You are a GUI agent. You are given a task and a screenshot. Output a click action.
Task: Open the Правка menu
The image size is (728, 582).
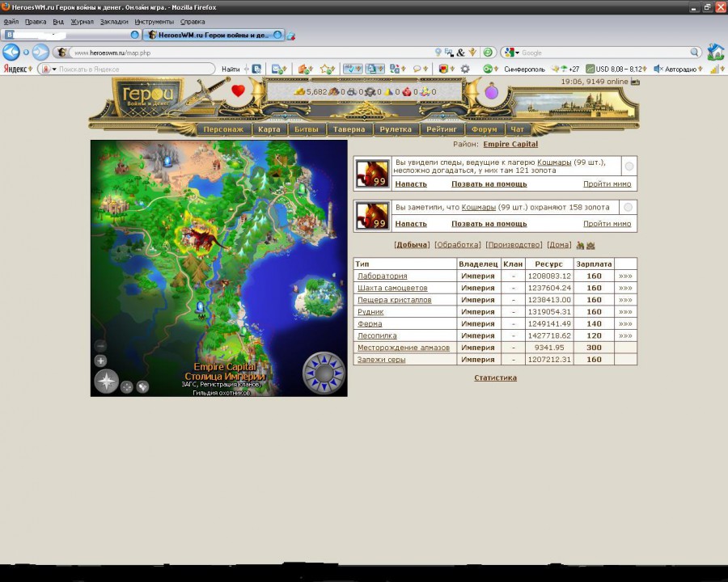[36, 22]
